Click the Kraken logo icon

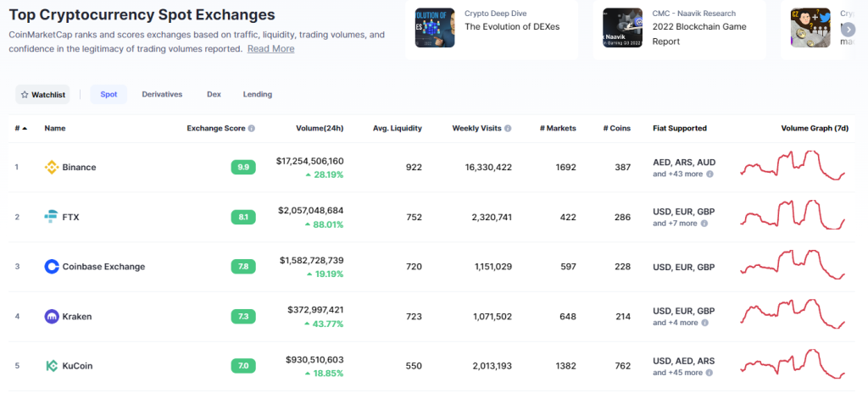(52, 317)
